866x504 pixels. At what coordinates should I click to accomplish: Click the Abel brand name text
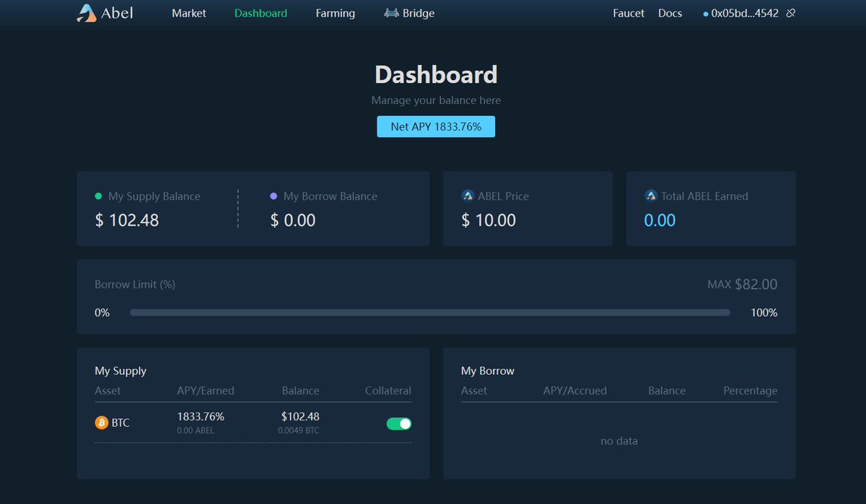117,12
